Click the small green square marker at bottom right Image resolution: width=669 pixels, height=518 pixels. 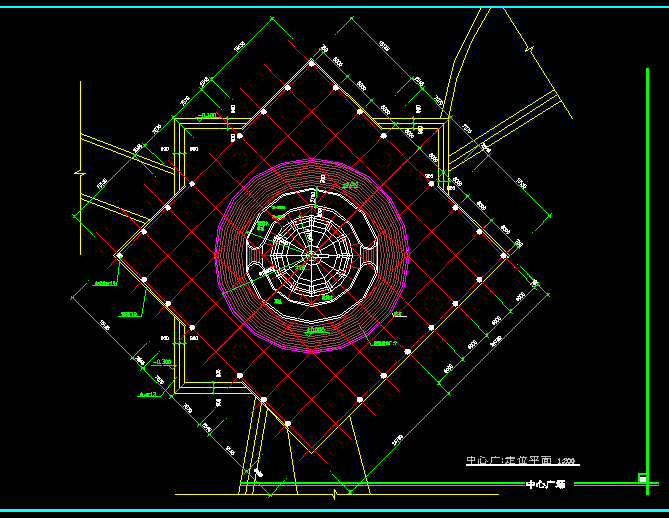641,477
